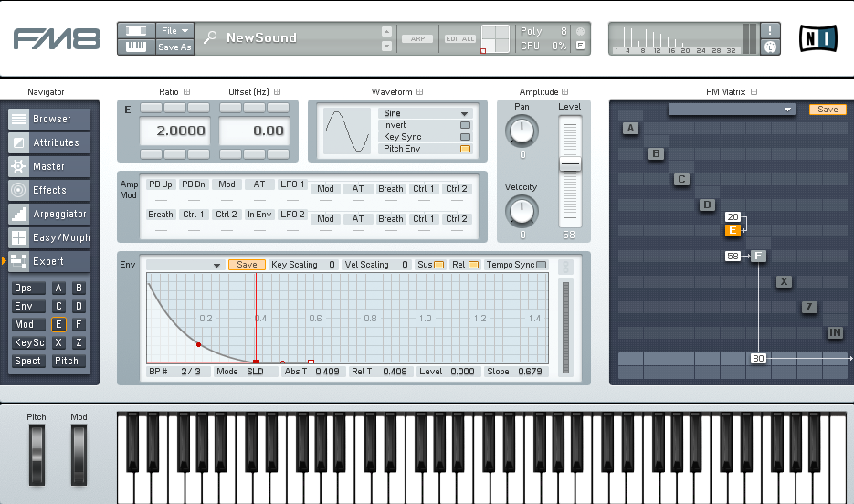Open the Env expert tab
The height and width of the screenshot is (504, 854).
(x=28, y=307)
